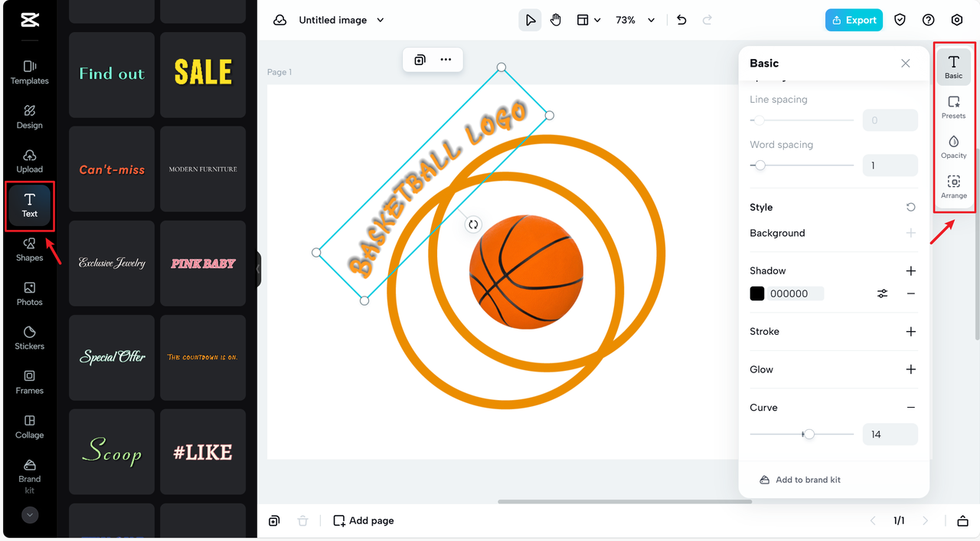Open the shield privacy icon
The width and height of the screenshot is (980, 541).
[900, 20]
